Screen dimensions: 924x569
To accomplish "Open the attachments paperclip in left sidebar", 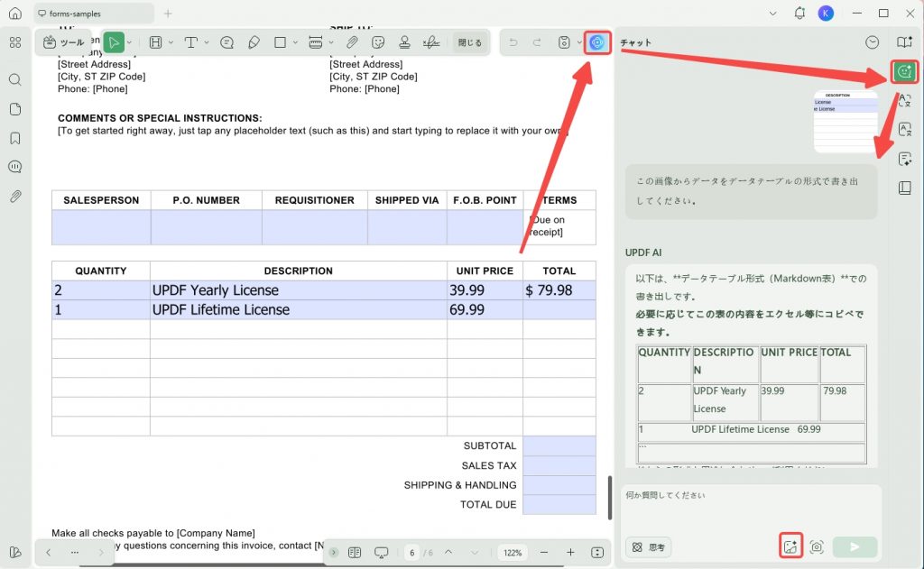I will click(15, 197).
